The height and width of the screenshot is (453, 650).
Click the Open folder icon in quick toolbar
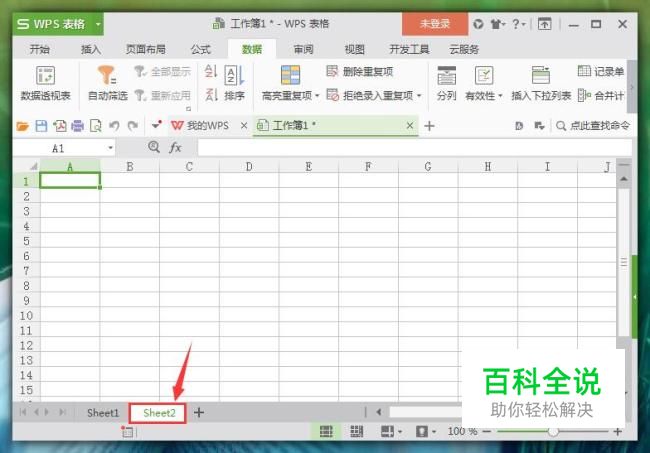pyautogui.click(x=22, y=126)
